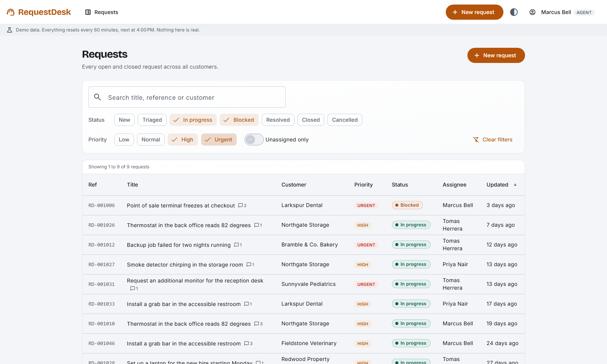Toggle the Closed status filter

[311, 120]
